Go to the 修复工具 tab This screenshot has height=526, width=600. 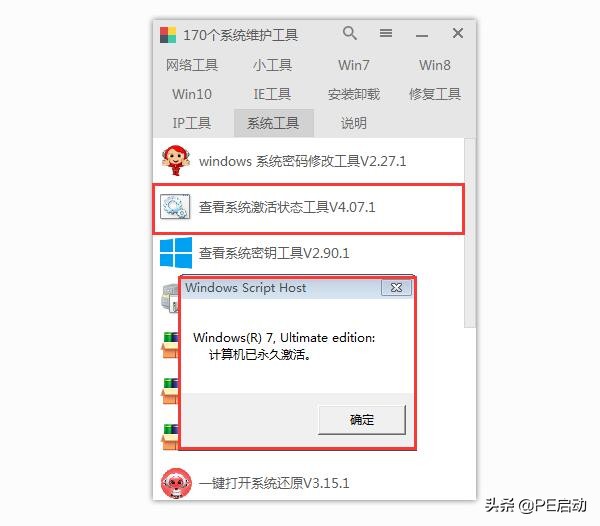[x=435, y=94]
